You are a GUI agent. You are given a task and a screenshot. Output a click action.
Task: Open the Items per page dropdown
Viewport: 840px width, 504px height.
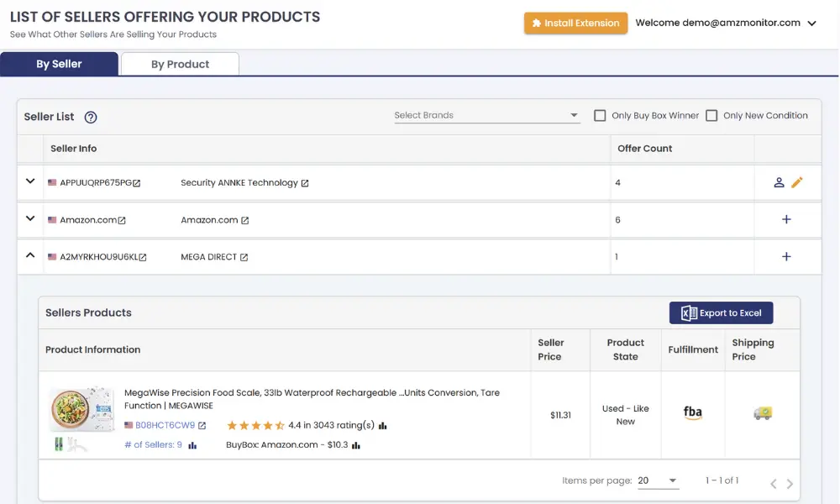(x=658, y=480)
